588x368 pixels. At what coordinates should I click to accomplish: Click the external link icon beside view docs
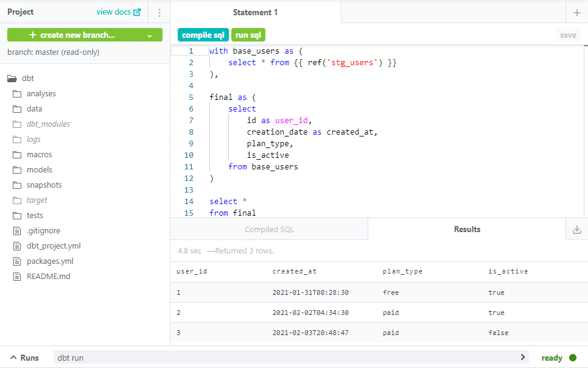(137, 12)
